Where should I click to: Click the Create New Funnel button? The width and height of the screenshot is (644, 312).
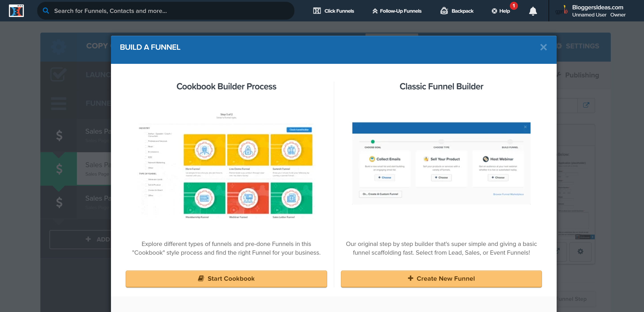tap(441, 279)
